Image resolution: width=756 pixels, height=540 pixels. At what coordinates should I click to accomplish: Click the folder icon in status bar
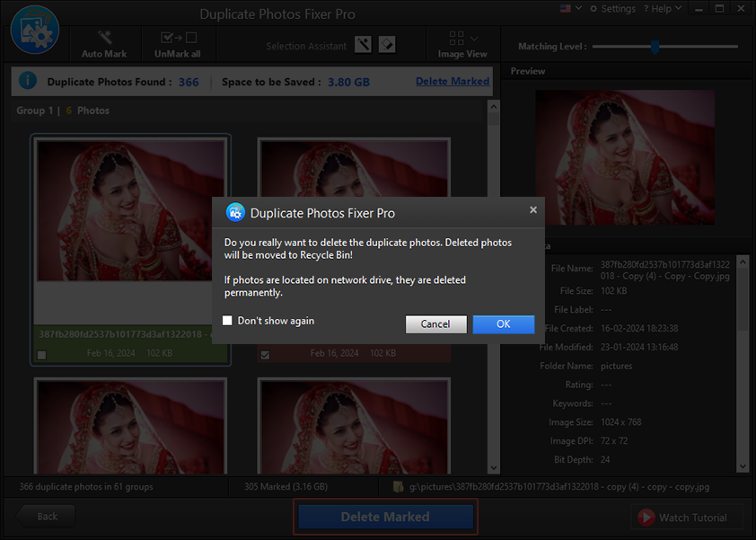tap(399, 486)
